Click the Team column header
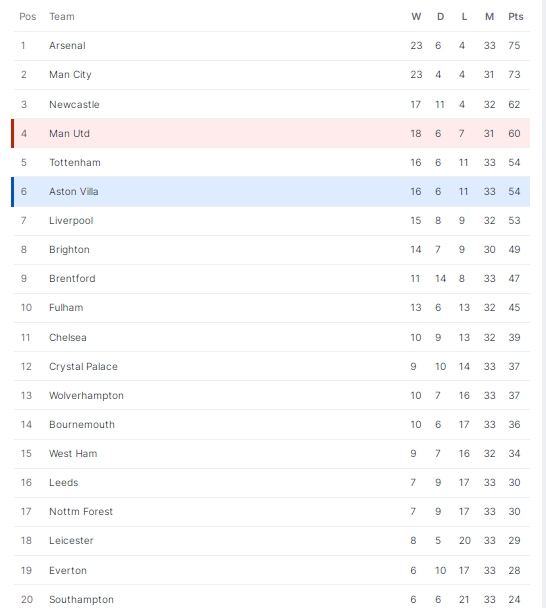 coord(62,17)
